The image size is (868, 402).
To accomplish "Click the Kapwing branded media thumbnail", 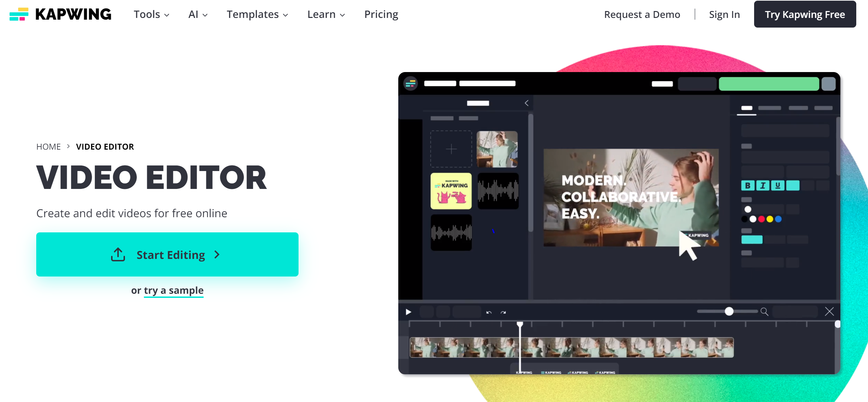I will tap(452, 191).
